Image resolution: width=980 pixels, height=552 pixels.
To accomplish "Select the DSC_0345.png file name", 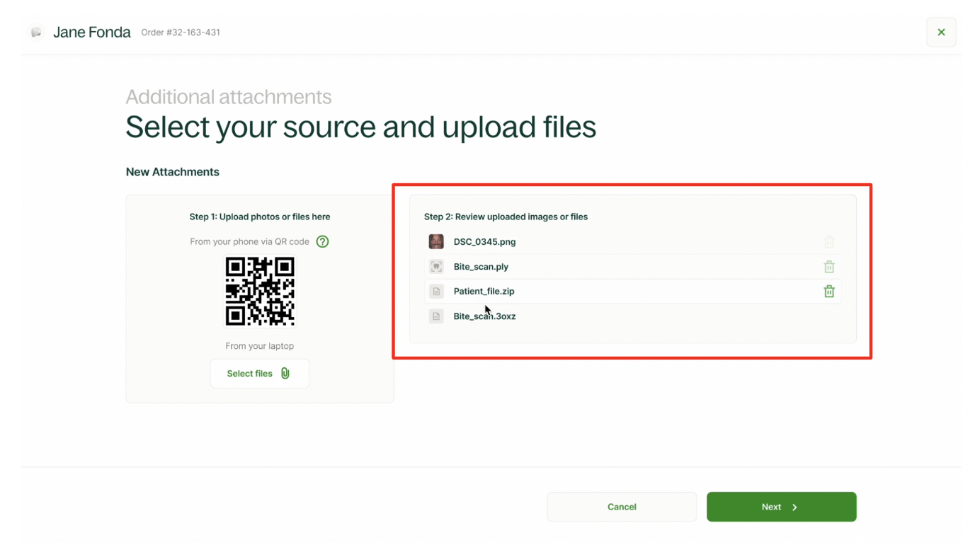I will coord(484,242).
